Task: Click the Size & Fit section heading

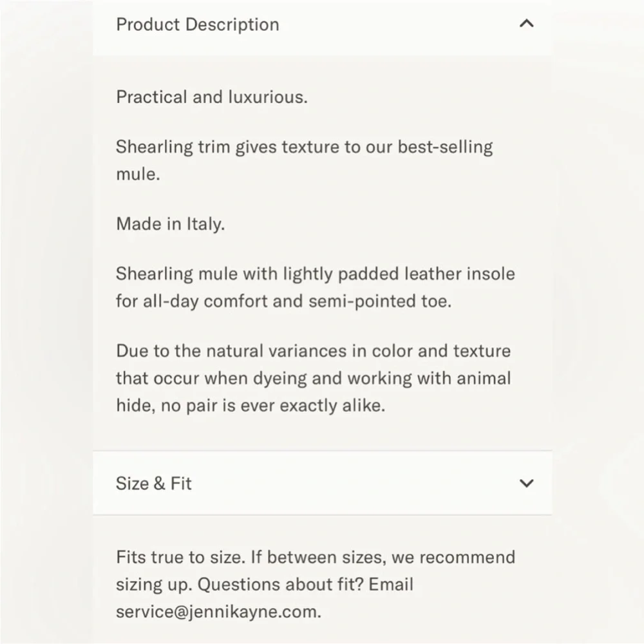Action: click(153, 483)
